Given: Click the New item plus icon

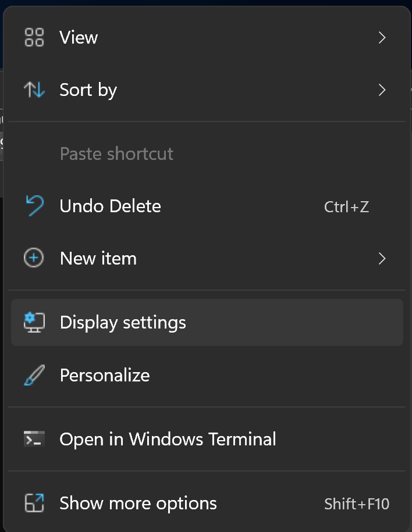Looking at the screenshot, I should (x=34, y=258).
